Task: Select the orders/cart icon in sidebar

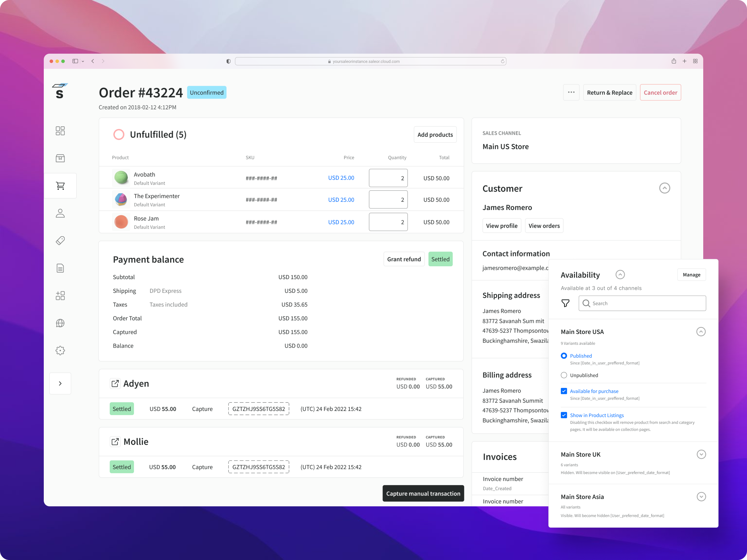Action: [x=60, y=186]
